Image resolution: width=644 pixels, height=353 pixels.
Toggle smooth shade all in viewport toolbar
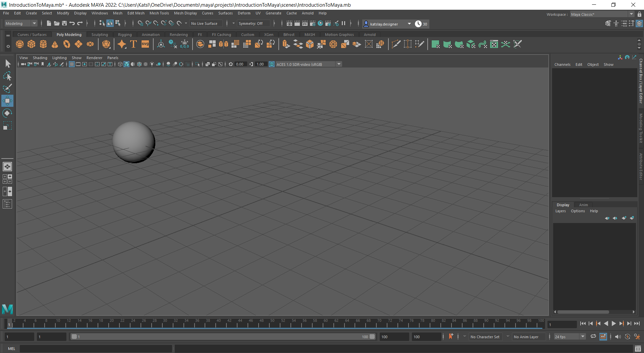point(126,64)
